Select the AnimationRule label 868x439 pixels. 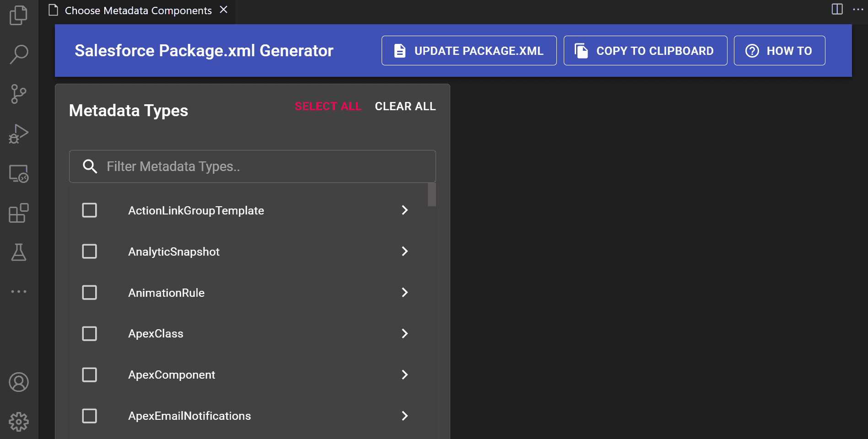pos(166,293)
